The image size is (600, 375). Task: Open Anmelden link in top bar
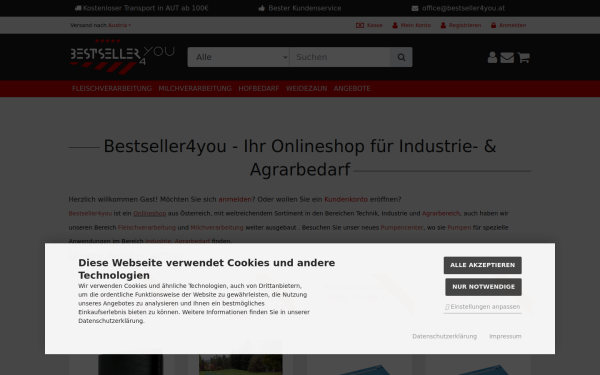coord(509,25)
